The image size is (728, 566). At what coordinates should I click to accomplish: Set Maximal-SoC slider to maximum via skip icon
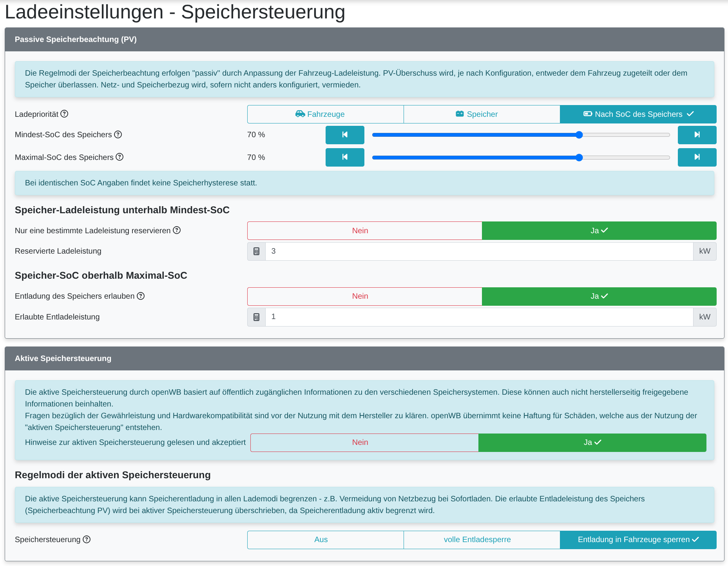click(x=697, y=157)
